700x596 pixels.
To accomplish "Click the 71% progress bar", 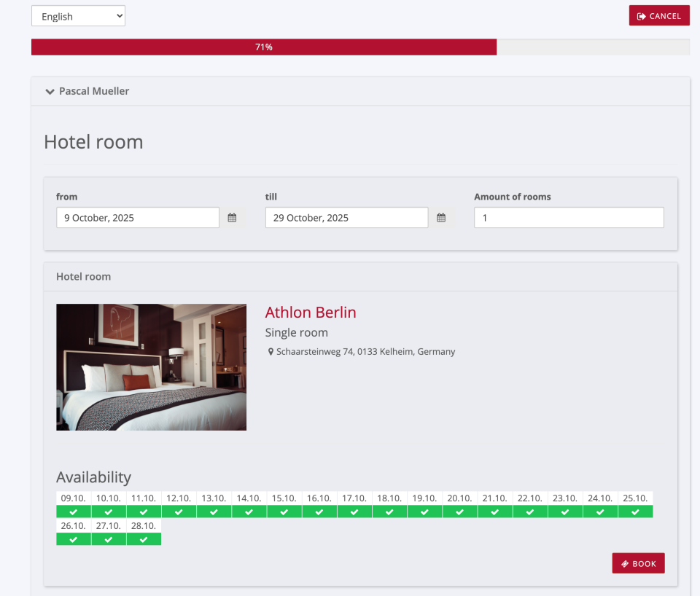I will click(x=264, y=47).
